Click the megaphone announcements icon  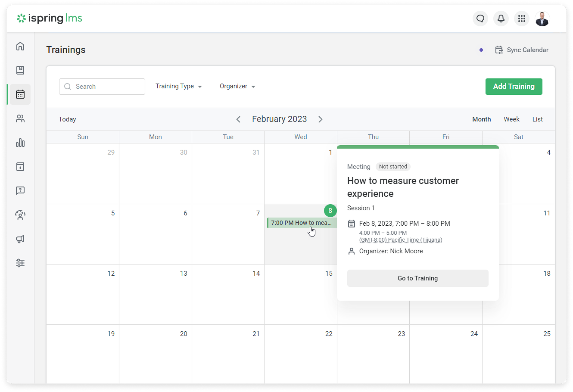click(20, 239)
